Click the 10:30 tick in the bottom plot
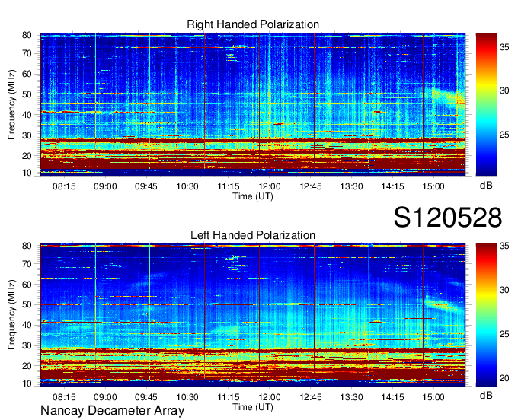 coord(187,397)
